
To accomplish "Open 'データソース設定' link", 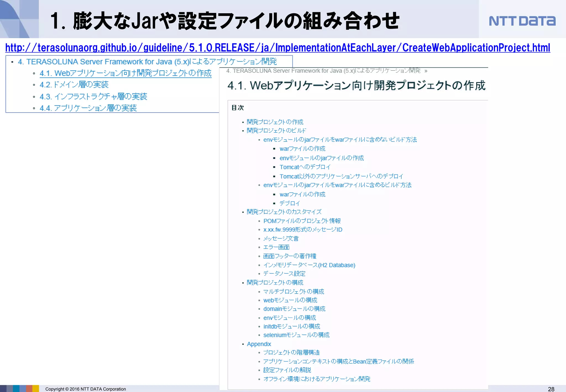I will (x=284, y=274).
